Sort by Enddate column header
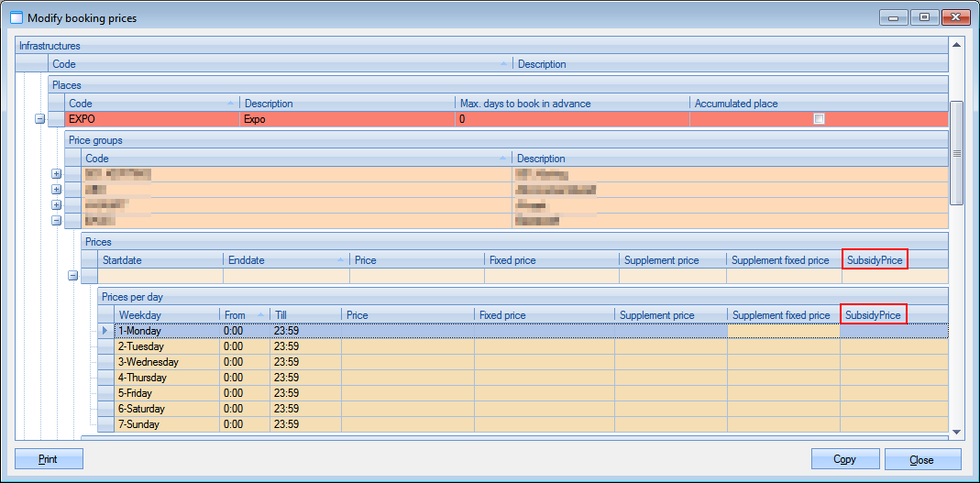 284,260
